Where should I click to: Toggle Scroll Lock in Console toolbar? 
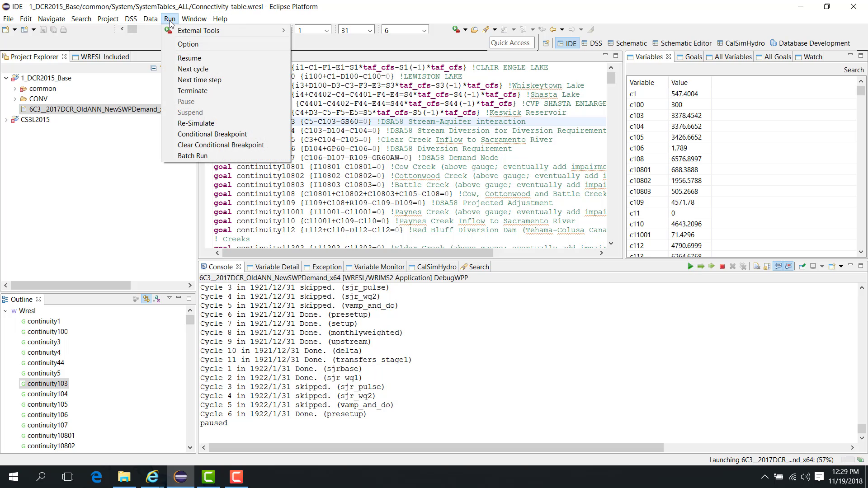pos(767,267)
